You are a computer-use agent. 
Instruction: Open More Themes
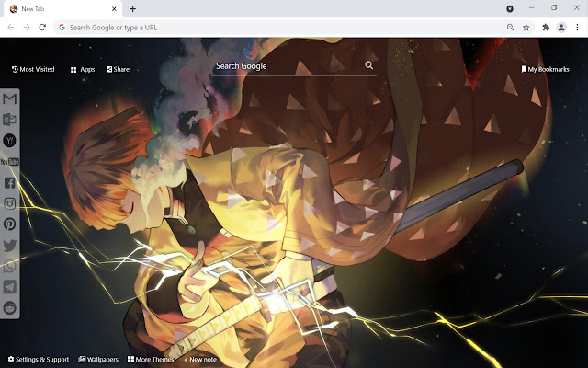click(x=151, y=360)
